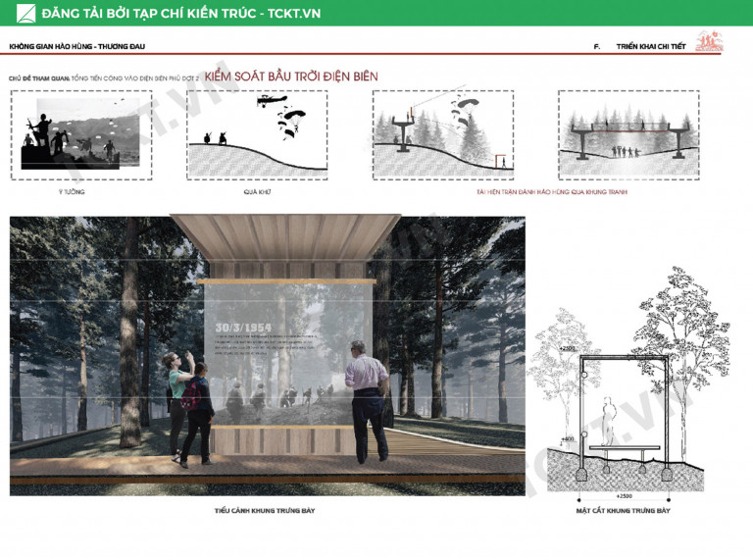Click the TRIỂN KHAI CHI TIẾT label
Image resolution: width=753 pixels, height=560 pixels.
click(651, 47)
